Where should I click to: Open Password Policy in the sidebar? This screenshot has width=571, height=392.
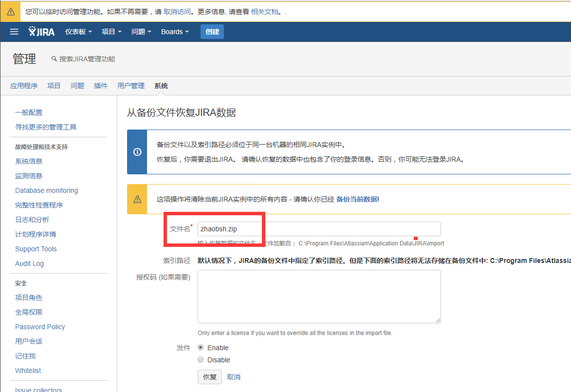[40, 327]
